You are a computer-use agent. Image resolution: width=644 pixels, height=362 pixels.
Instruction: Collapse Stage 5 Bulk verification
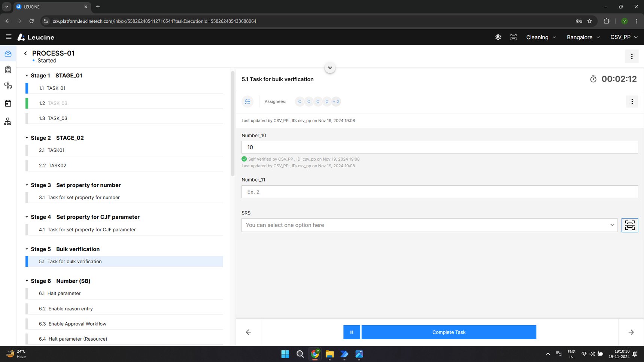[27, 249]
